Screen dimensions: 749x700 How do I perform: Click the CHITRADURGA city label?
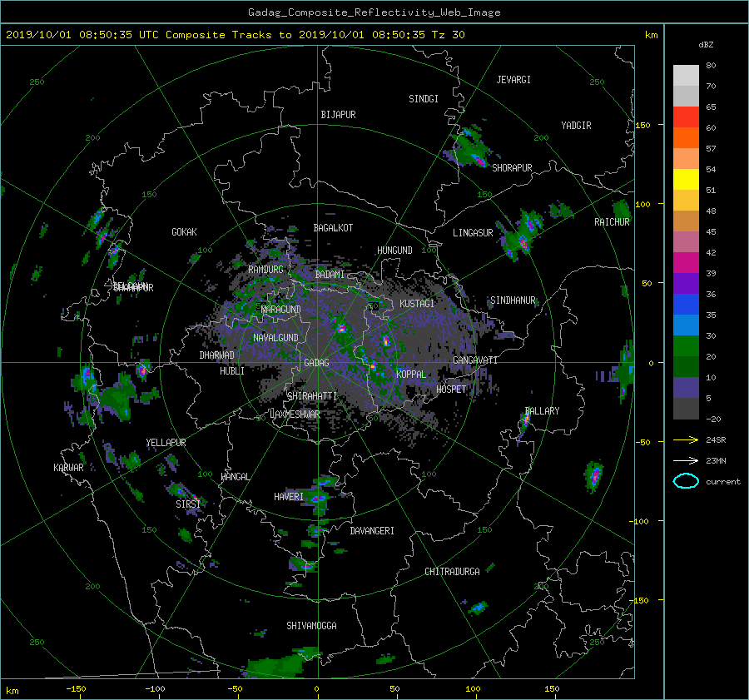coord(453,572)
